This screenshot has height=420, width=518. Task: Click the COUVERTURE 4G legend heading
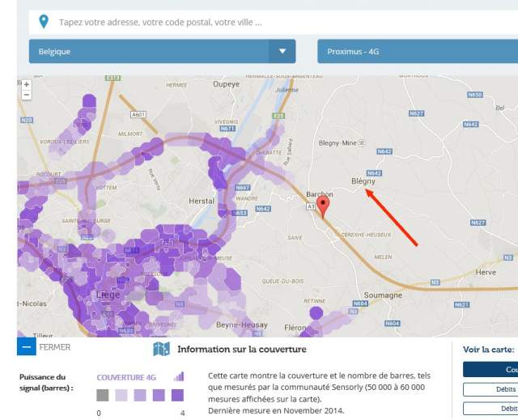coord(126,376)
